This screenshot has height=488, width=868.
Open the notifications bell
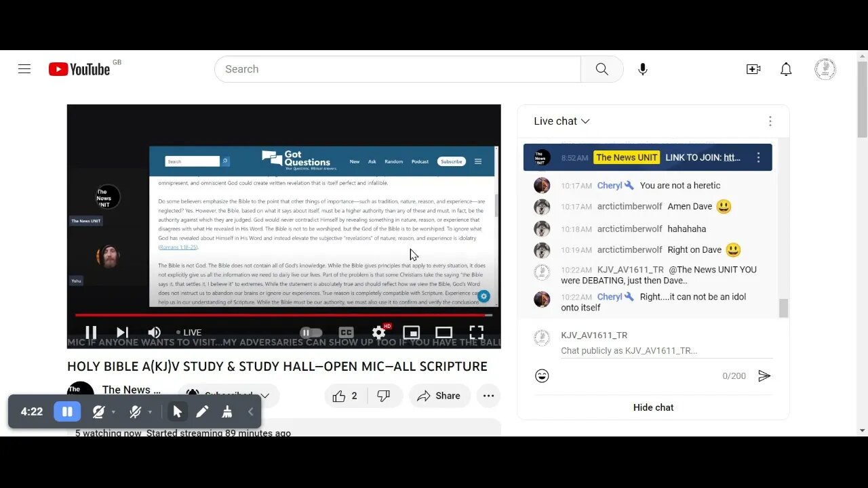click(x=786, y=69)
